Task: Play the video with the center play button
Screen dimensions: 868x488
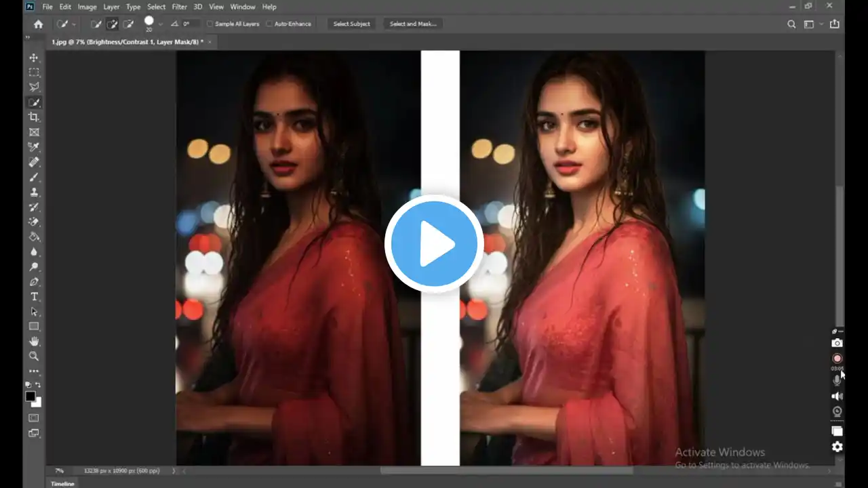Action: click(x=434, y=244)
